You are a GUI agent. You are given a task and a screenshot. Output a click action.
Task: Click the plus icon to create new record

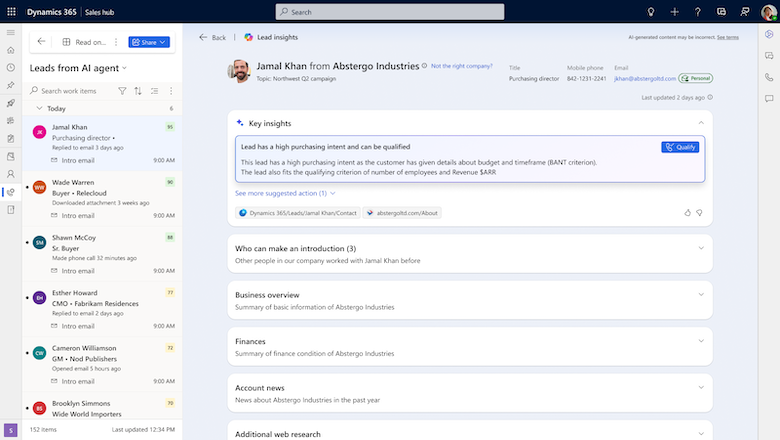pos(675,11)
